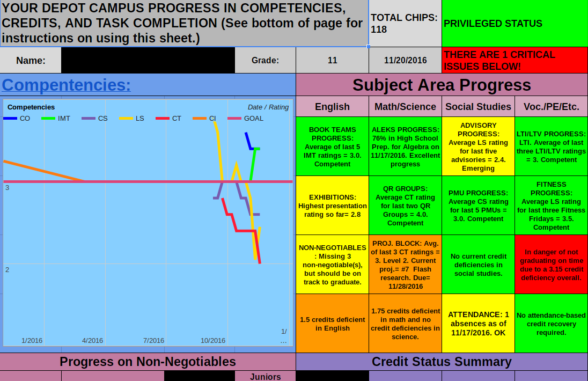Select the English column header
The image size is (588, 381).
tap(332, 106)
